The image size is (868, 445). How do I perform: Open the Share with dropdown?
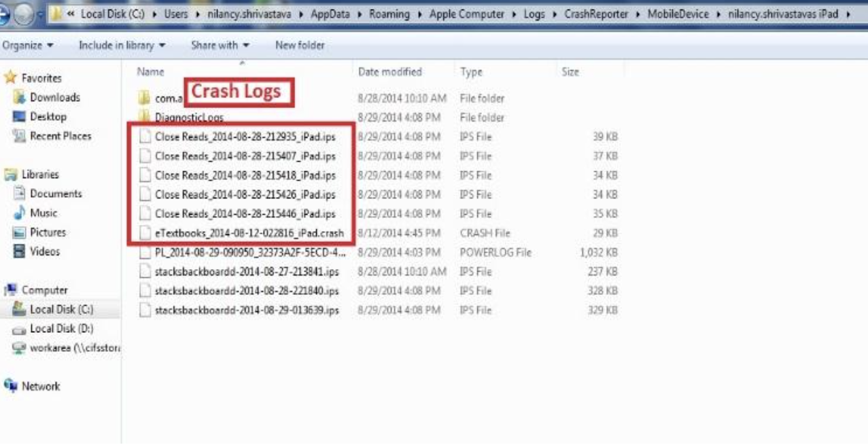click(x=219, y=46)
